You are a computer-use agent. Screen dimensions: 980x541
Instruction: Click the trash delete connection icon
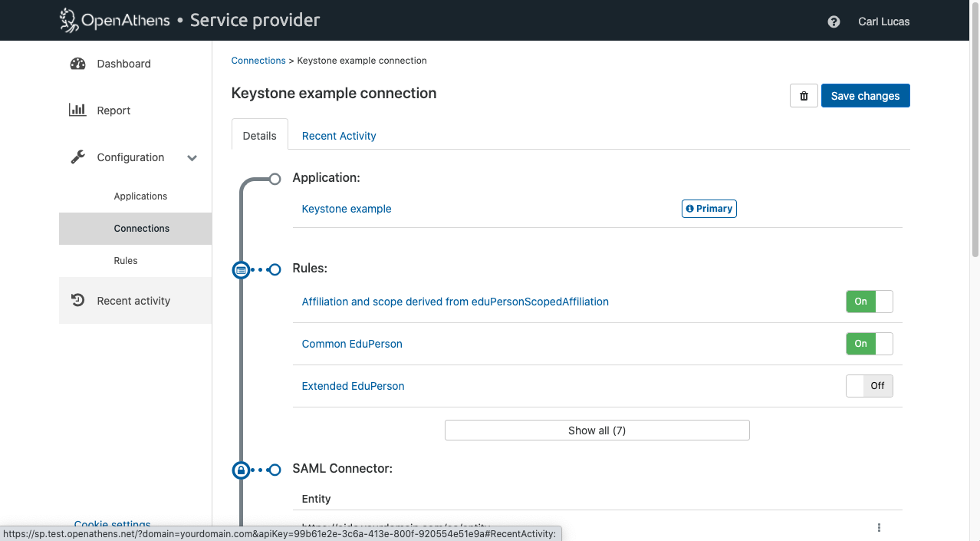tap(804, 96)
